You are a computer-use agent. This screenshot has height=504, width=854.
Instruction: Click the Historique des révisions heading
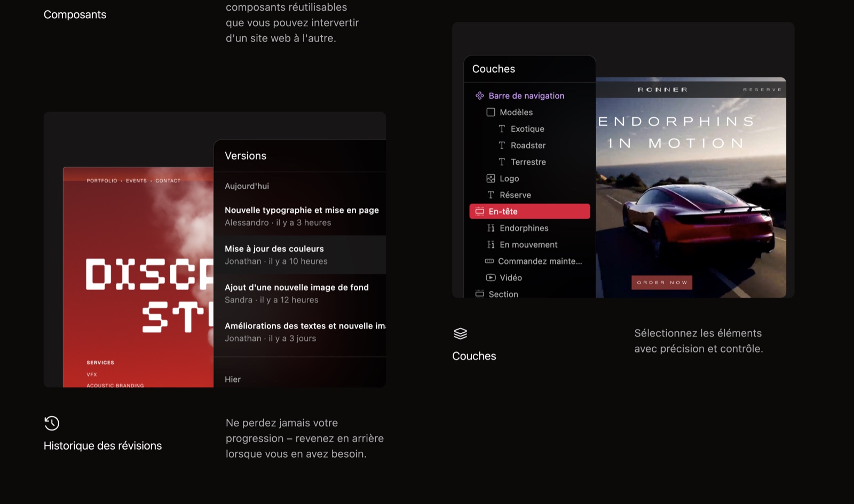(102, 445)
